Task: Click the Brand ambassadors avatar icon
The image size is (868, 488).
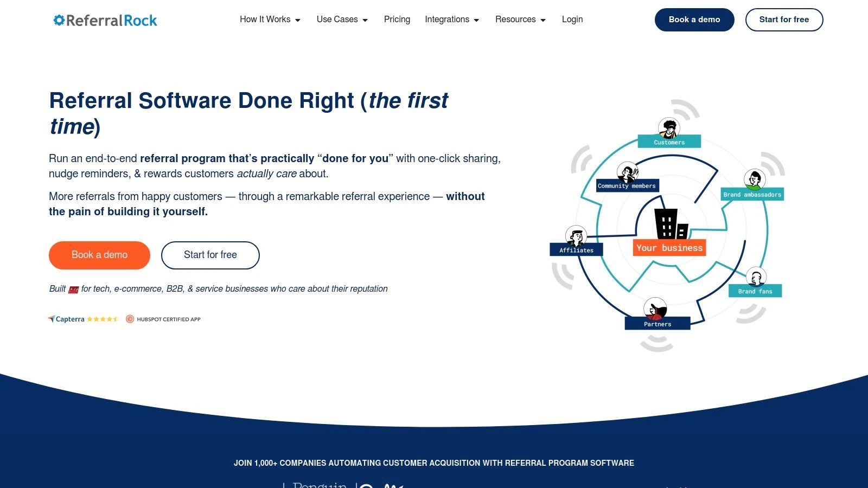Action: click(x=754, y=179)
